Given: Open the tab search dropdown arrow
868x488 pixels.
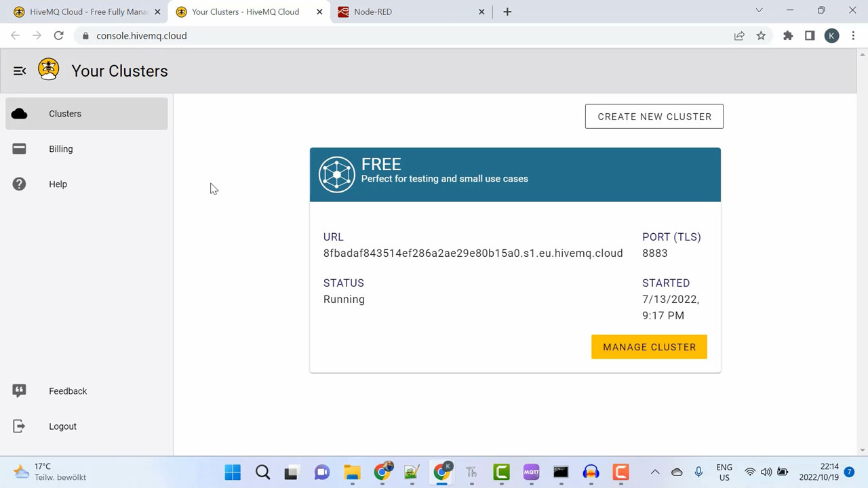Looking at the screenshot, I should point(759,10).
